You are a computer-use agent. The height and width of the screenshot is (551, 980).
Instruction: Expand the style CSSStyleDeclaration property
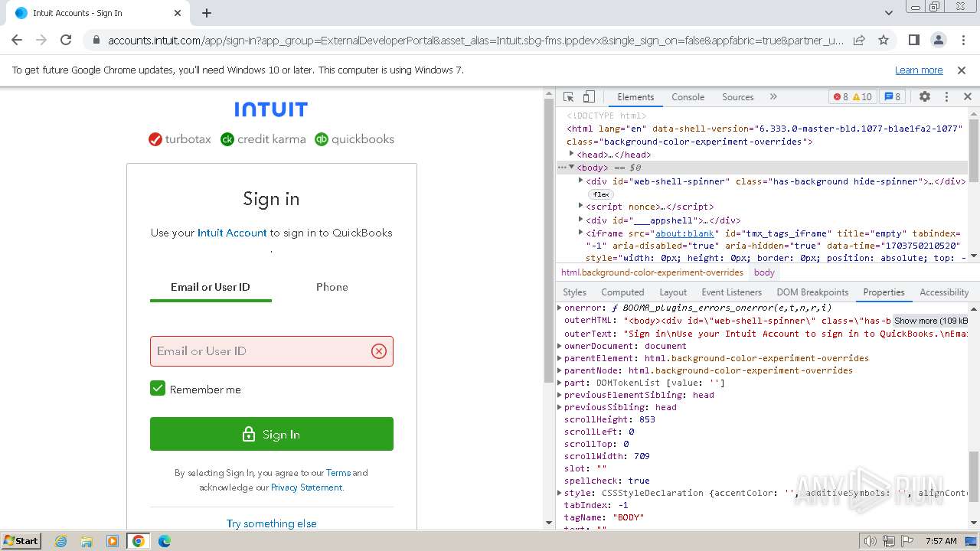click(560, 493)
